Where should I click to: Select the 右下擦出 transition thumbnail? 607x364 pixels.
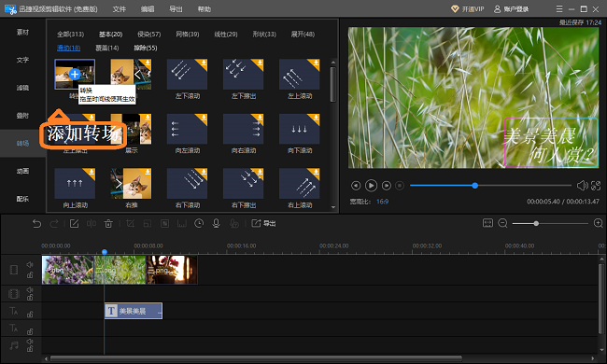pos(243,183)
